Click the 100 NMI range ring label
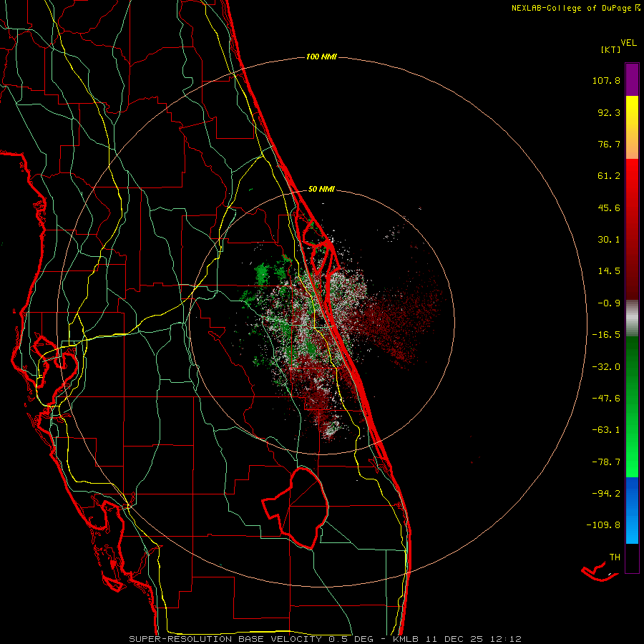Image resolution: width=644 pixels, height=644 pixels. [x=321, y=57]
